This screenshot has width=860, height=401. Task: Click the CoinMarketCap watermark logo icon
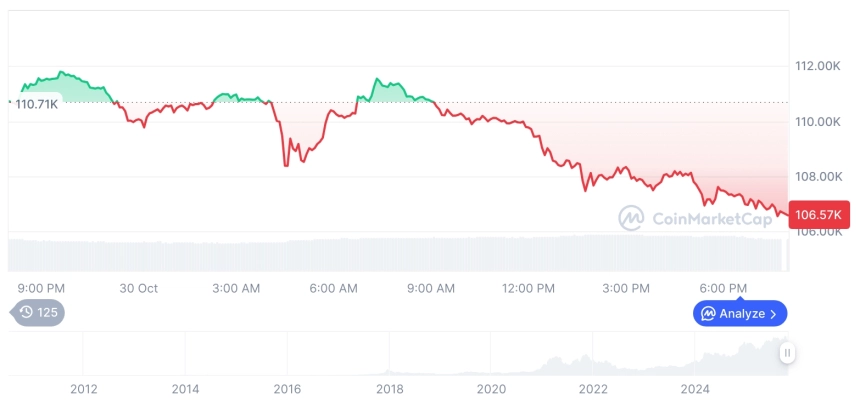point(631,217)
